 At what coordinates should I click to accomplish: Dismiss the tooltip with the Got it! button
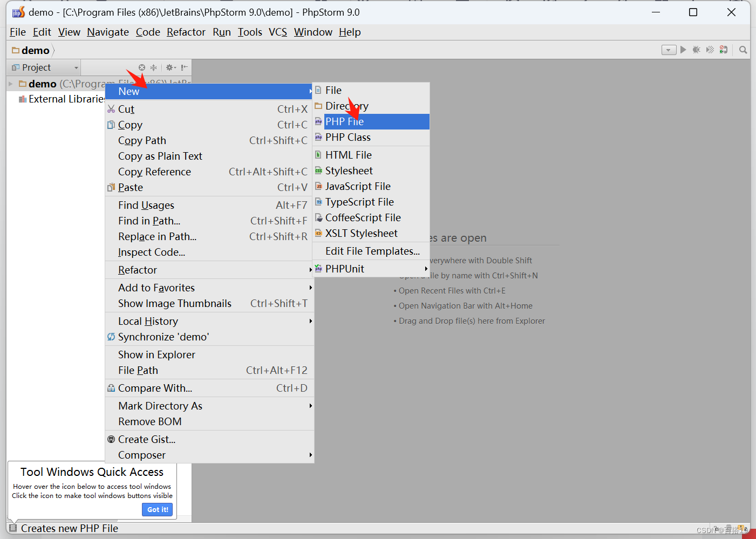[x=157, y=509]
